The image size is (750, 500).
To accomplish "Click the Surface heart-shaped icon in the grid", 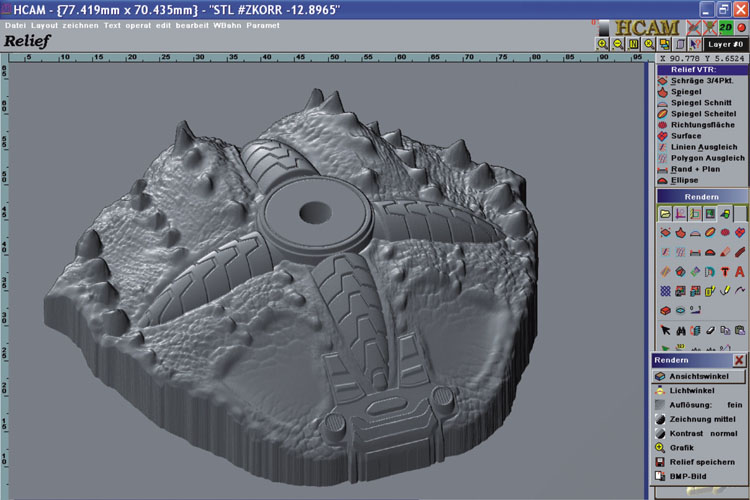I will point(740,233).
